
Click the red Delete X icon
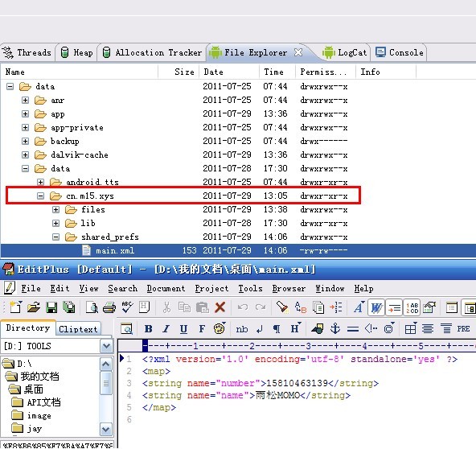coord(220,307)
